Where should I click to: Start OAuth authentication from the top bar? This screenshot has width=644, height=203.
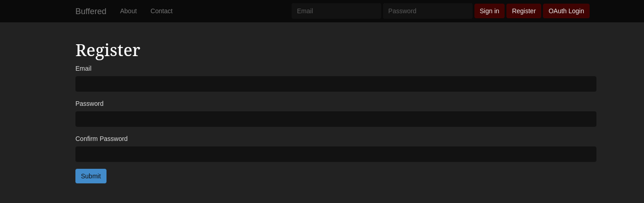(x=566, y=11)
